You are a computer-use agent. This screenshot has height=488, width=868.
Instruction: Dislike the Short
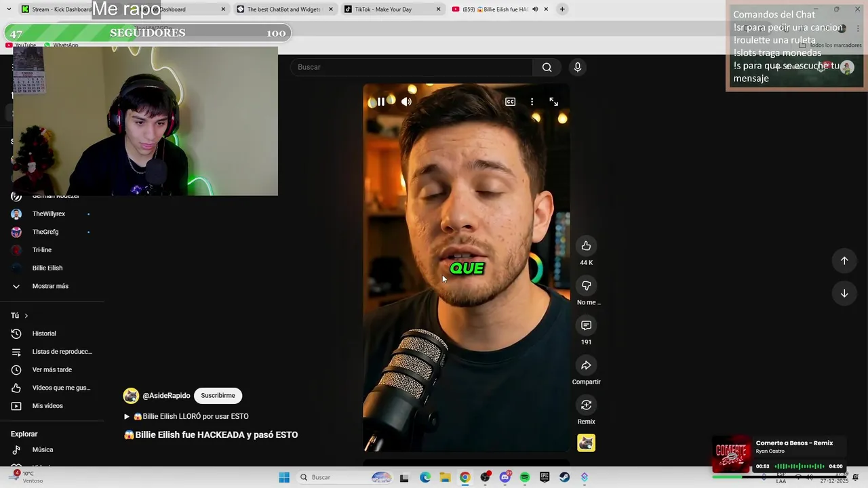pyautogui.click(x=586, y=285)
